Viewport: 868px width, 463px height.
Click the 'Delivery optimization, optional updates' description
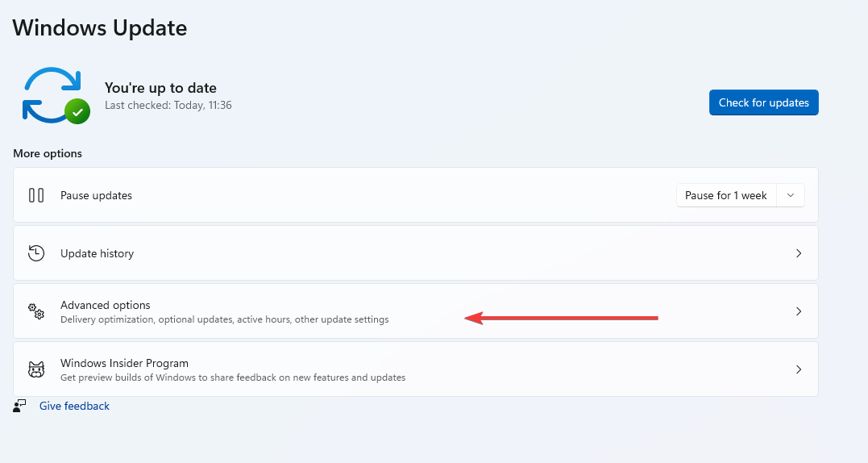pos(225,319)
